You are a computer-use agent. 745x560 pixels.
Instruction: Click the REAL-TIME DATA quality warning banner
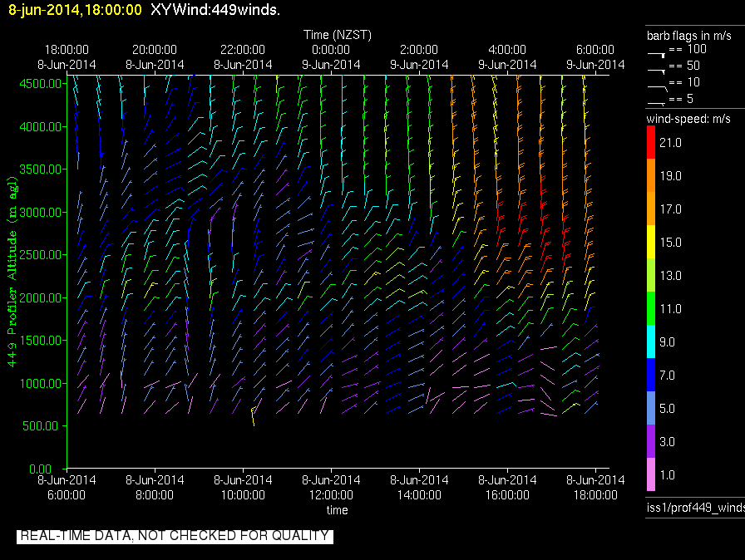[x=175, y=536]
